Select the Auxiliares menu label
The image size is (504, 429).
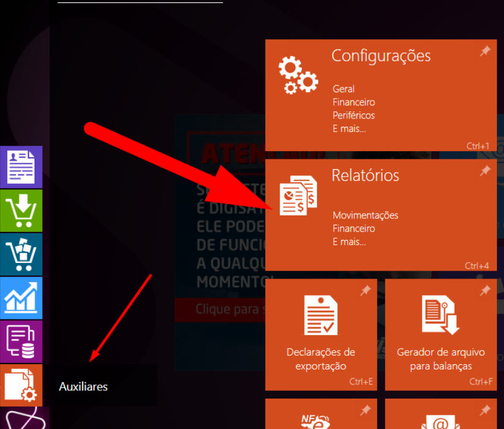[83, 387]
